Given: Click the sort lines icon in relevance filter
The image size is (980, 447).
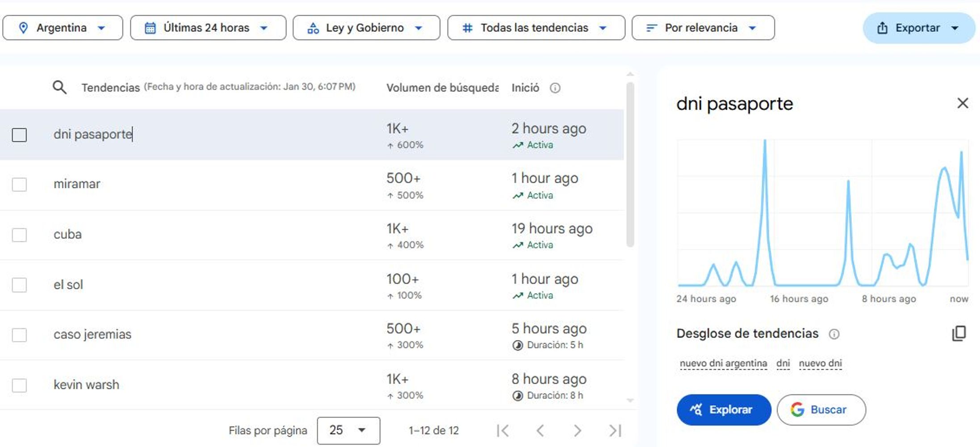Looking at the screenshot, I should pyautogui.click(x=651, y=28).
